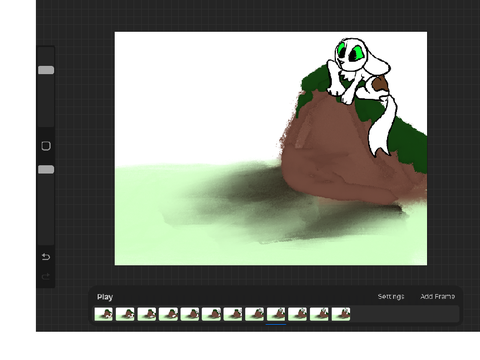Select the second frame thumbnail
Viewport: 480px width, 360px height.
click(x=125, y=314)
